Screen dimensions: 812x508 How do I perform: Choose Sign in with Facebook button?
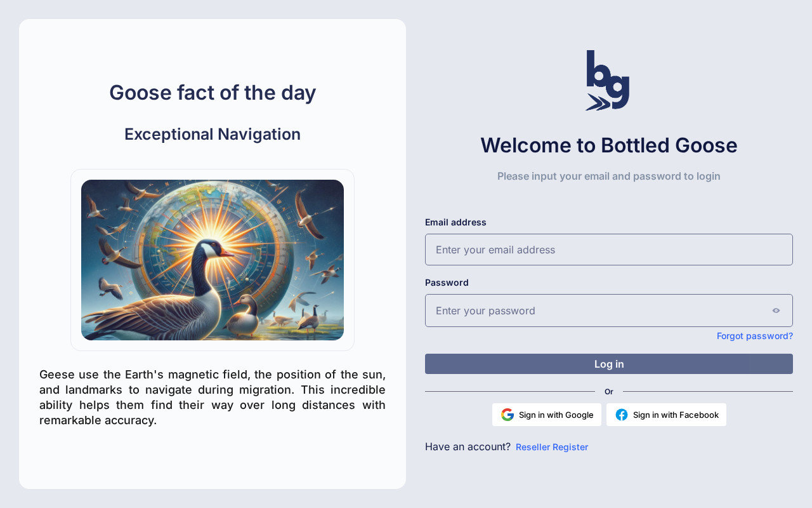[666, 415]
